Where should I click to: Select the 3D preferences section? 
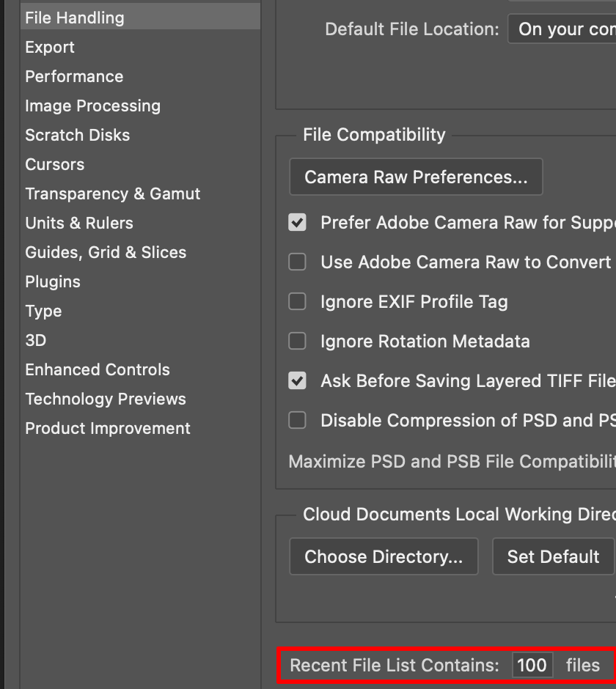pos(34,340)
